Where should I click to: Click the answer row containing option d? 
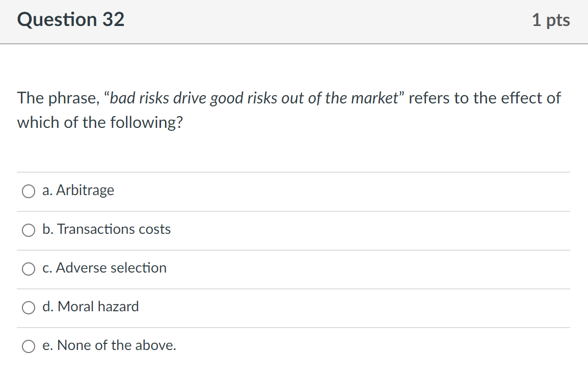[294, 307]
